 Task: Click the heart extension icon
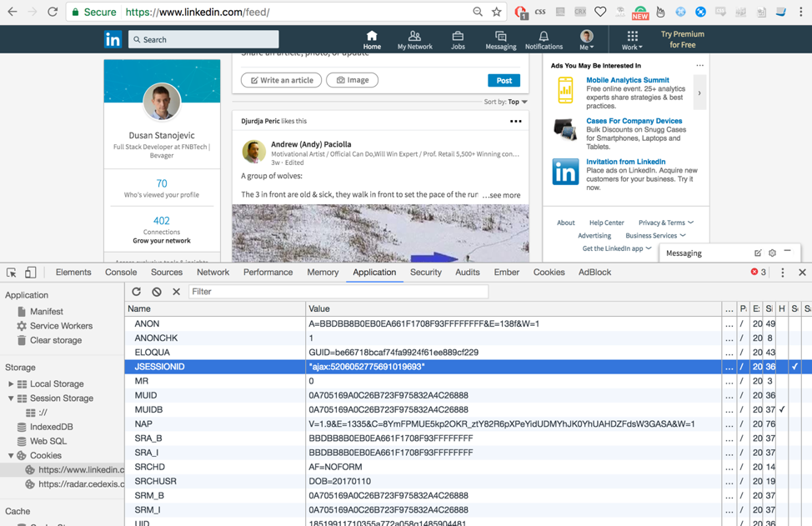click(x=600, y=12)
